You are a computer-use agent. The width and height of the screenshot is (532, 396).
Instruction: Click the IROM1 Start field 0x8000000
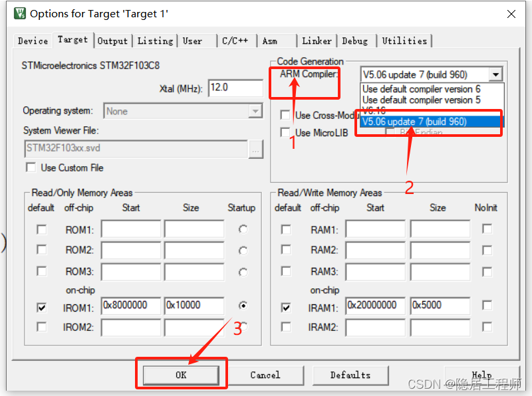click(131, 306)
